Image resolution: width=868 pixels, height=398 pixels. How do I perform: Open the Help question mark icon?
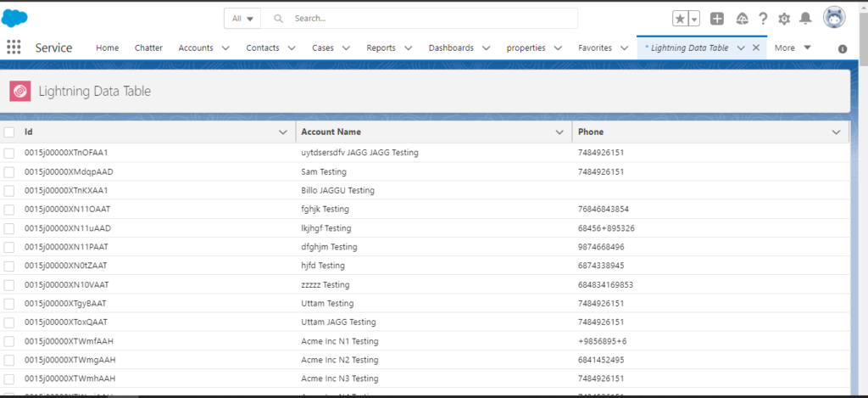pos(764,19)
